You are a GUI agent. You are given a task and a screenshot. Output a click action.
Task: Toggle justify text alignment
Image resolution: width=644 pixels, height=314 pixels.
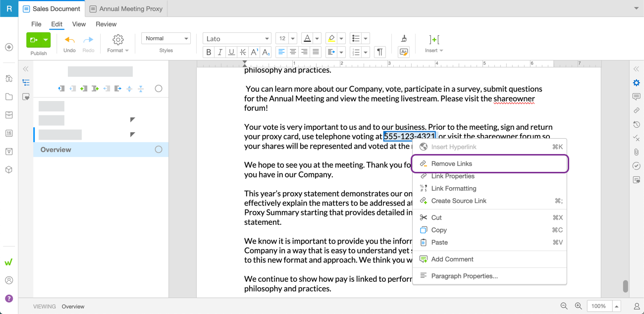316,52
